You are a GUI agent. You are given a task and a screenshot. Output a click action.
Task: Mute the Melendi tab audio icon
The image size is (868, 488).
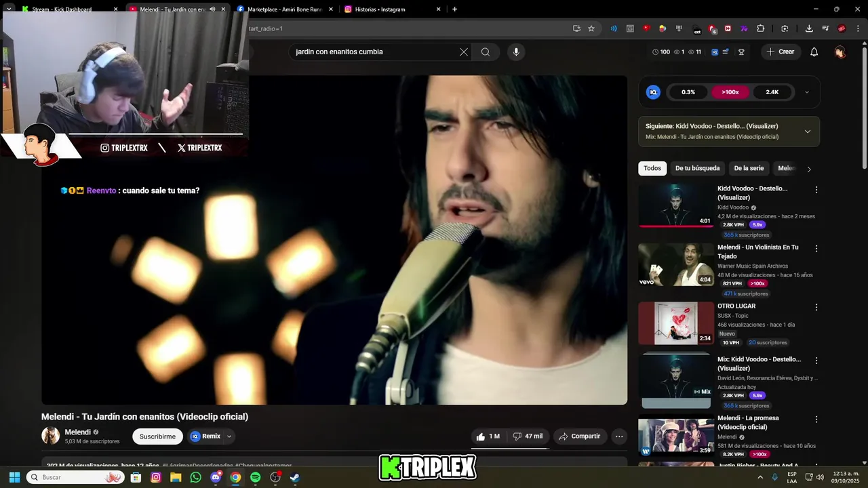(x=212, y=9)
